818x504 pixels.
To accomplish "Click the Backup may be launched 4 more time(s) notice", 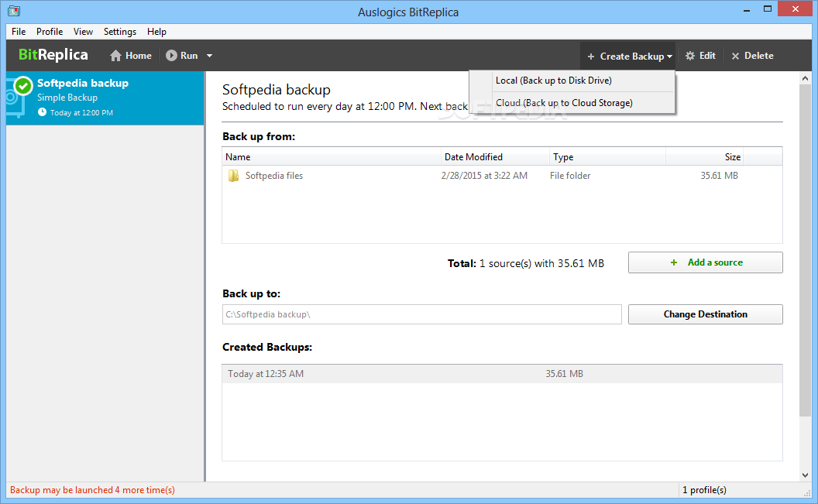I will coord(92,490).
